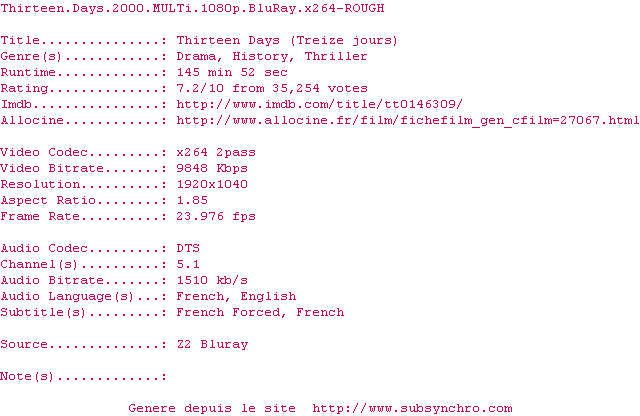Image resolution: width=640 pixels, height=416 pixels.
Task: Click the aspect ratio value 1.85
Action: coord(192,200)
